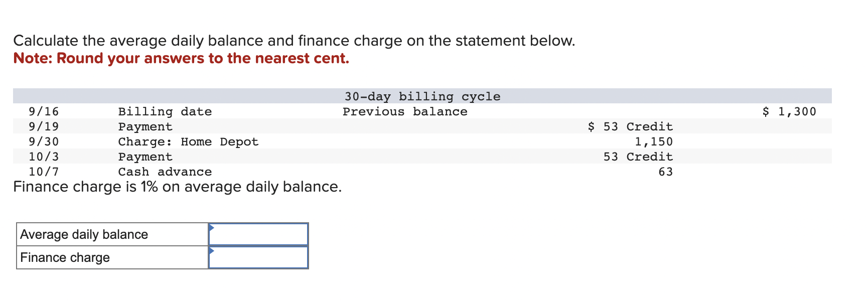Click the Charge: Home Depot entry

188,141
